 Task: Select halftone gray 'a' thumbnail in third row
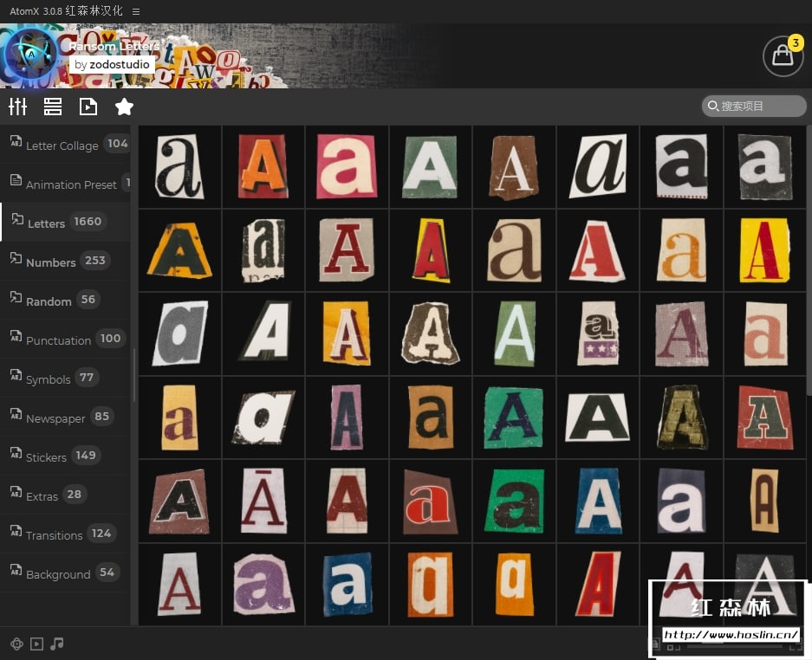click(x=179, y=333)
